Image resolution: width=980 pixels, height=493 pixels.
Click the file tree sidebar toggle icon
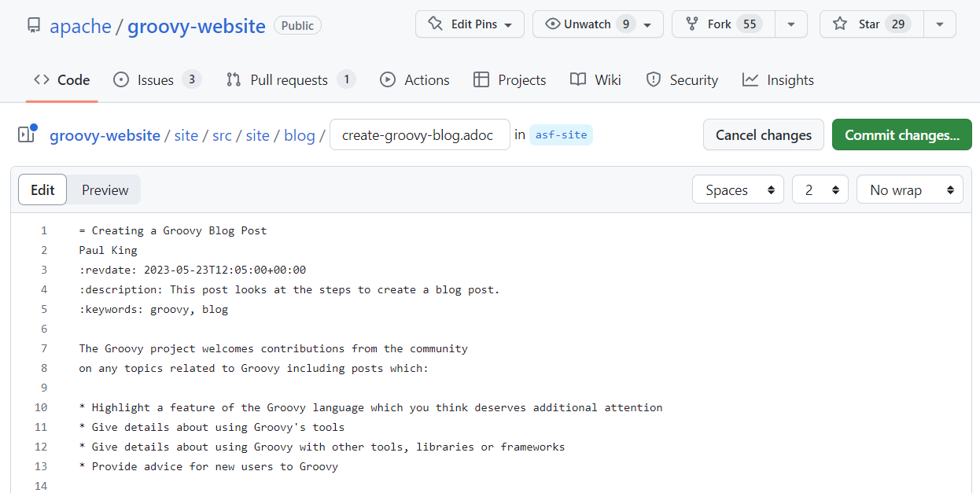tap(27, 134)
